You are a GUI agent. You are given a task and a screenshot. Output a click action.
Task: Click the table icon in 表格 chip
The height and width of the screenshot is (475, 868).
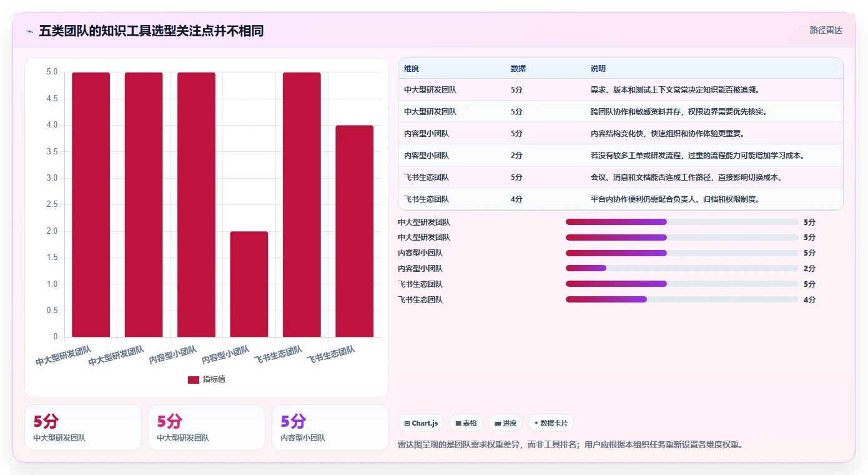tap(458, 423)
